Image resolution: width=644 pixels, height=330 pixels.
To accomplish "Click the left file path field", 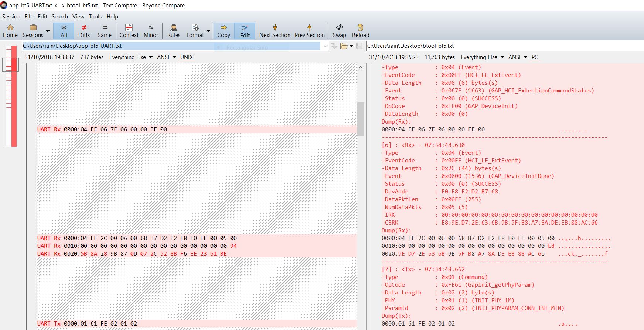I will tap(171, 46).
